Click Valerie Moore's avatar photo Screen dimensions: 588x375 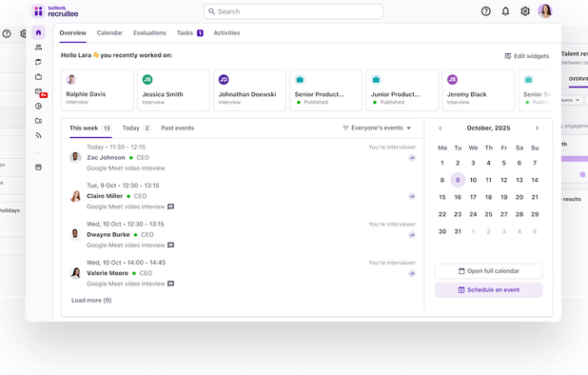click(75, 273)
